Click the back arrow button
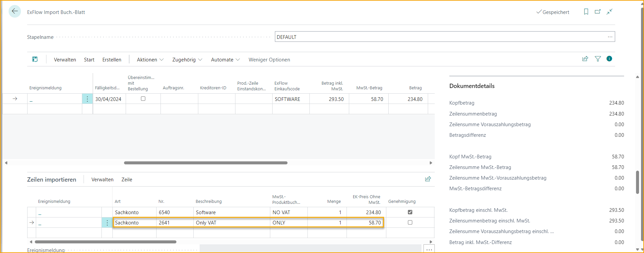This screenshot has width=644, height=253. point(15,12)
